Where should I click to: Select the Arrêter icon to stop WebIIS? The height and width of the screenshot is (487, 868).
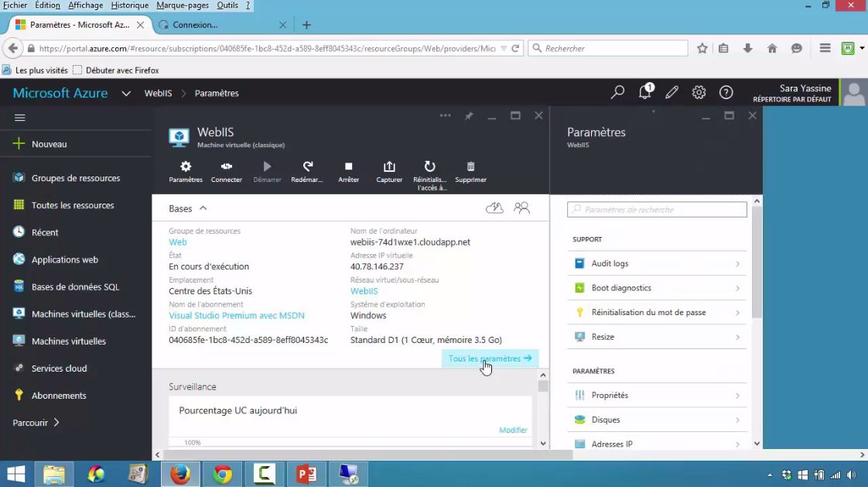(348, 170)
